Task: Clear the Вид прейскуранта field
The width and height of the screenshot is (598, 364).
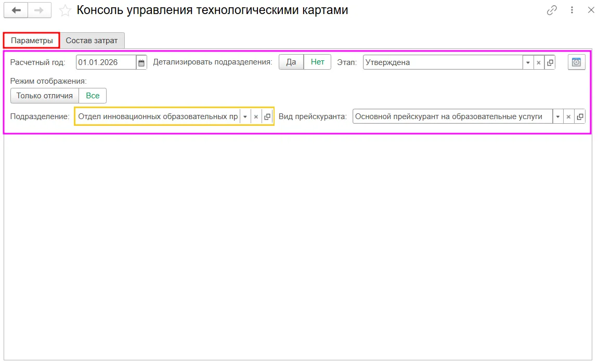Action: point(568,117)
